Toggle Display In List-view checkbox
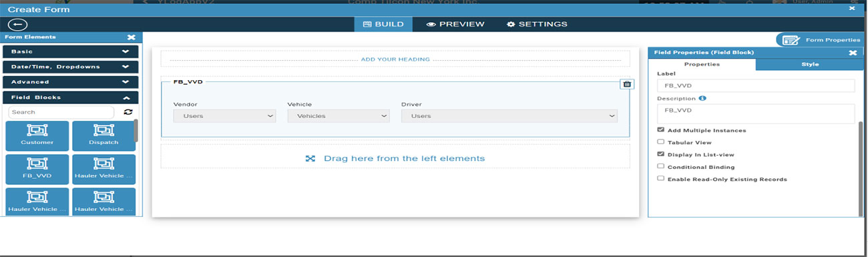The image size is (868, 257). click(660, 154)
